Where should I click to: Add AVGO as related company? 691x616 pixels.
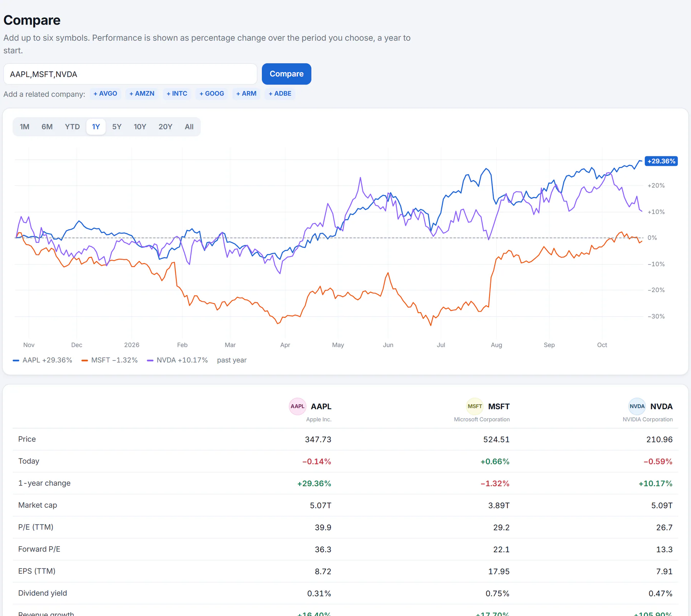click(105, 94)
